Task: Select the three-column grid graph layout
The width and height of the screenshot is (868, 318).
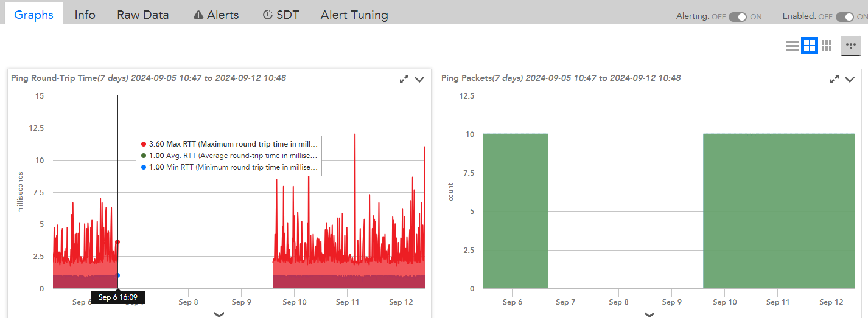Action: pyautogui.click(x=827, y=46)
